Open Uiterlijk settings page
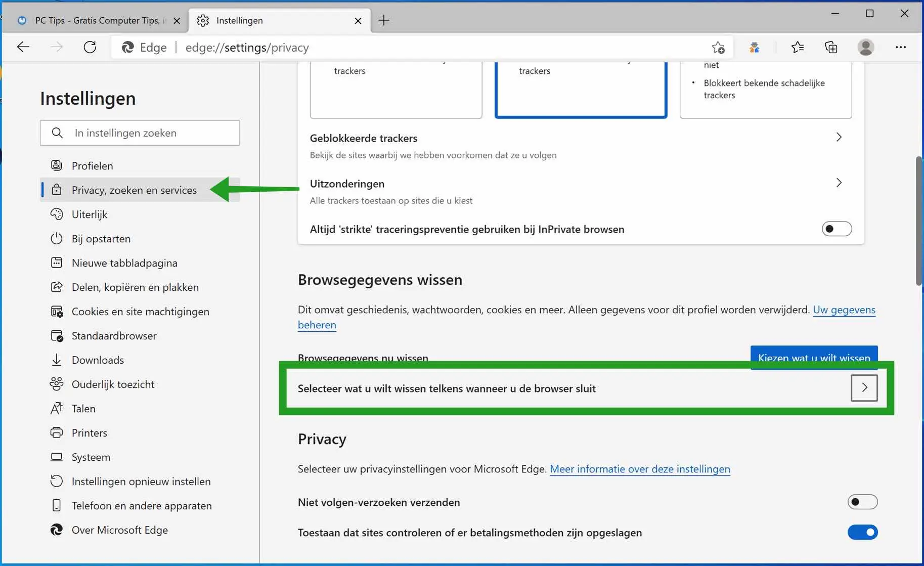924x566 pixels. [140, 214]
